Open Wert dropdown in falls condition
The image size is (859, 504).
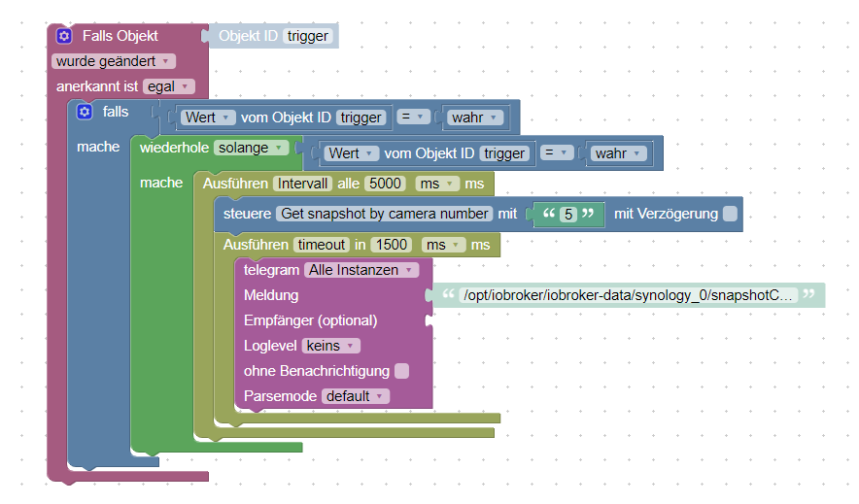tap(208, 118)
